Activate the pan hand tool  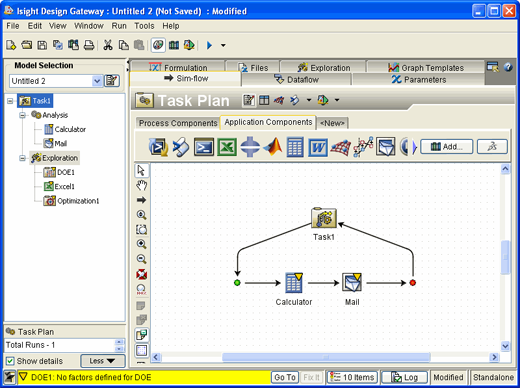pos(142,185)
